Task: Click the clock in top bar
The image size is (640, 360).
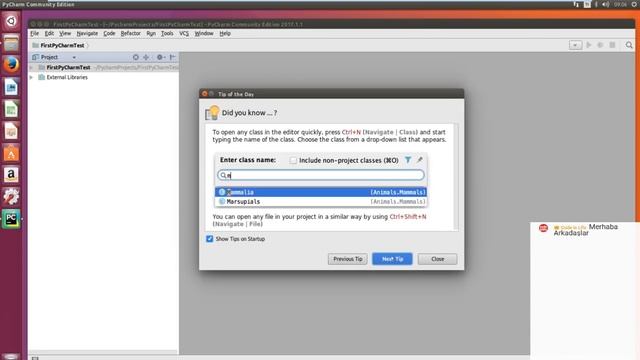Action: click(x=620, y=4)
